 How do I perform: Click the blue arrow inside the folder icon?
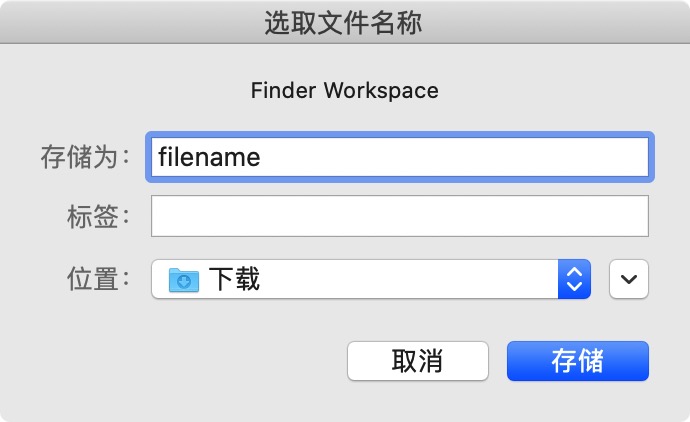(184, 282)
